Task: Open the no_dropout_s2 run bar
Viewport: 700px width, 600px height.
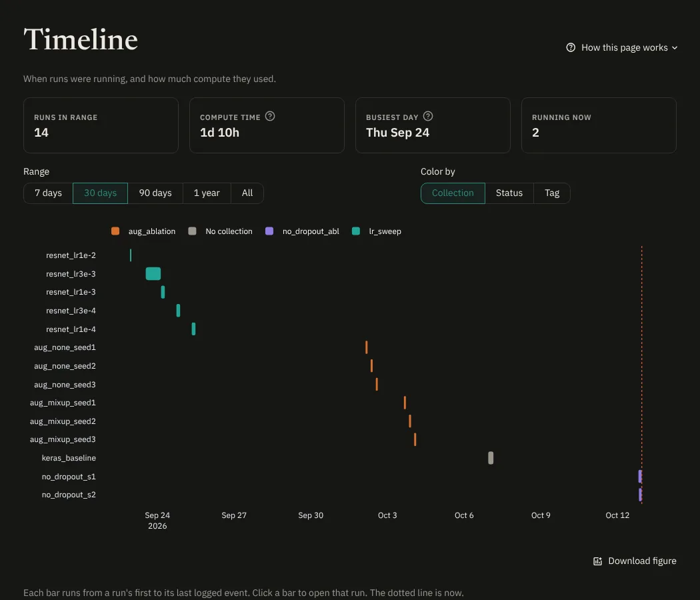Action: coord(640,495)
